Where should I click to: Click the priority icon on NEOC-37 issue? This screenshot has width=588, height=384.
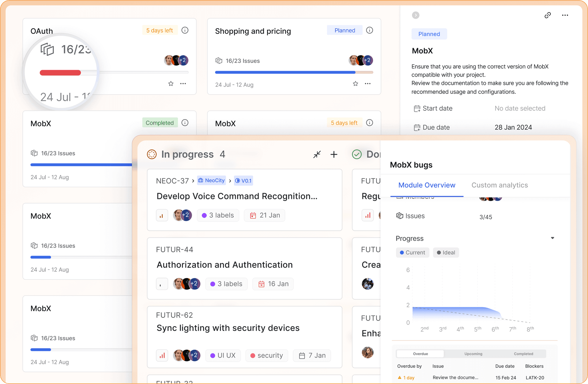point(162,215)
